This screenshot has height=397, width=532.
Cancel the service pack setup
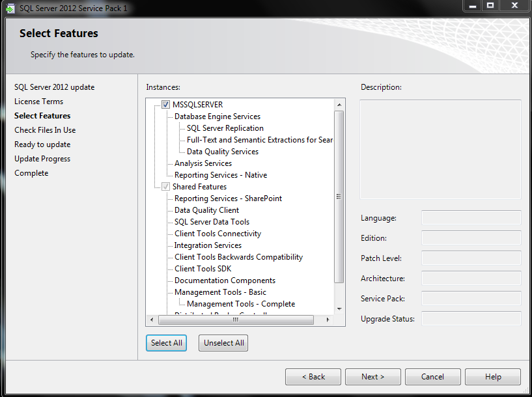pos(432,377)
